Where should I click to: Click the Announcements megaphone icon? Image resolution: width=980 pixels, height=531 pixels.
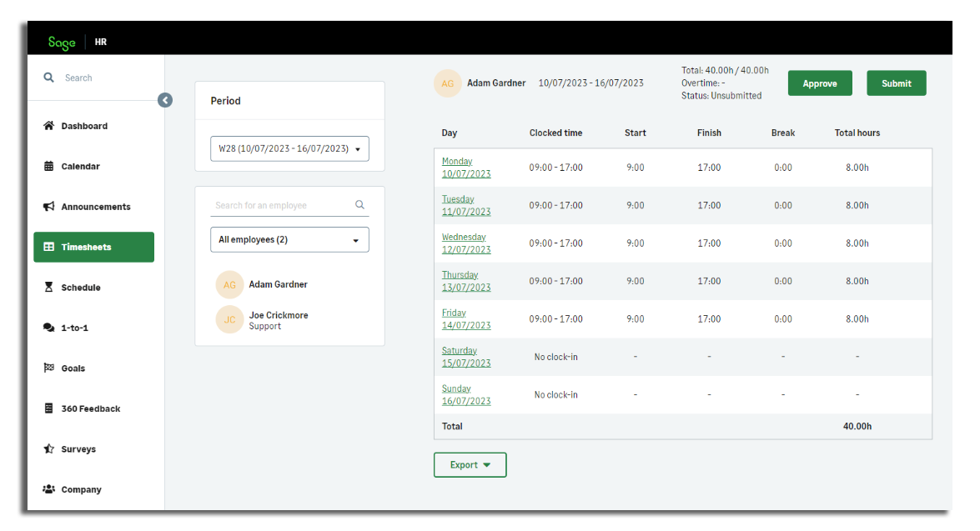click(48, 206)
